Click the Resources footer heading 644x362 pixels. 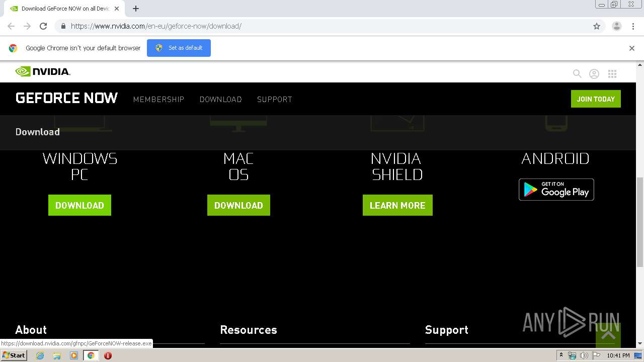[249, 330]
